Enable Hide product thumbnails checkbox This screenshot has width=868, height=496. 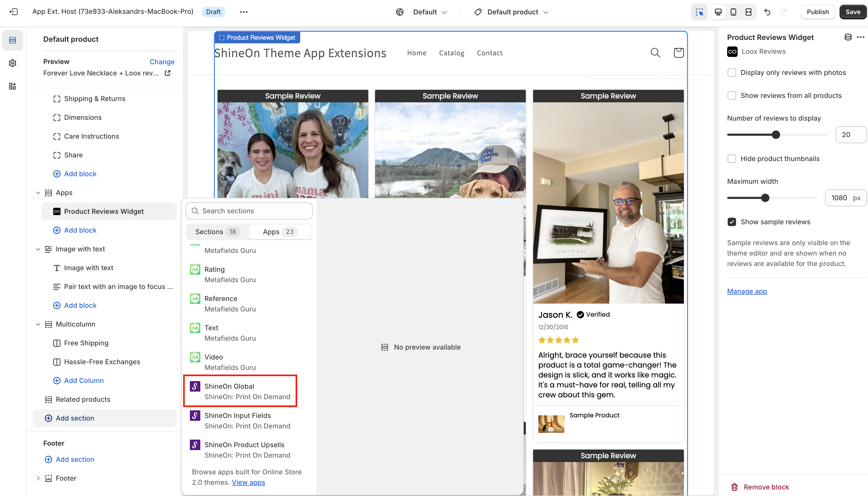[x=732, y=159]
